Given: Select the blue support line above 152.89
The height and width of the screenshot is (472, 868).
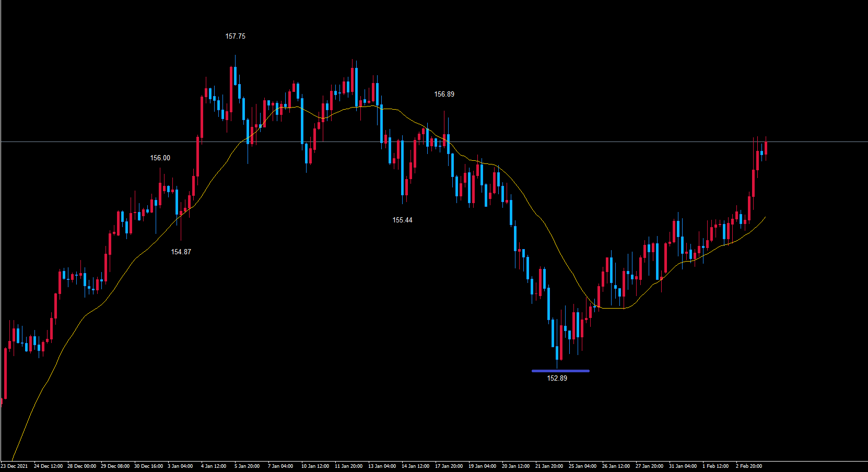Looking at the screenshot, I should pos(560,371).
